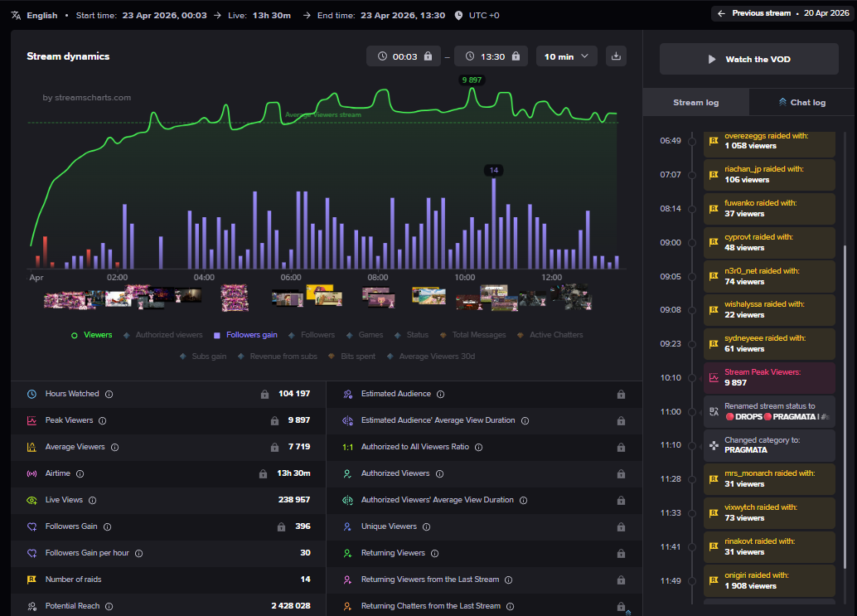This screenshot has height=616, width=857.
Task: Switch to the Stream log tab
Action: coord(695,102)
